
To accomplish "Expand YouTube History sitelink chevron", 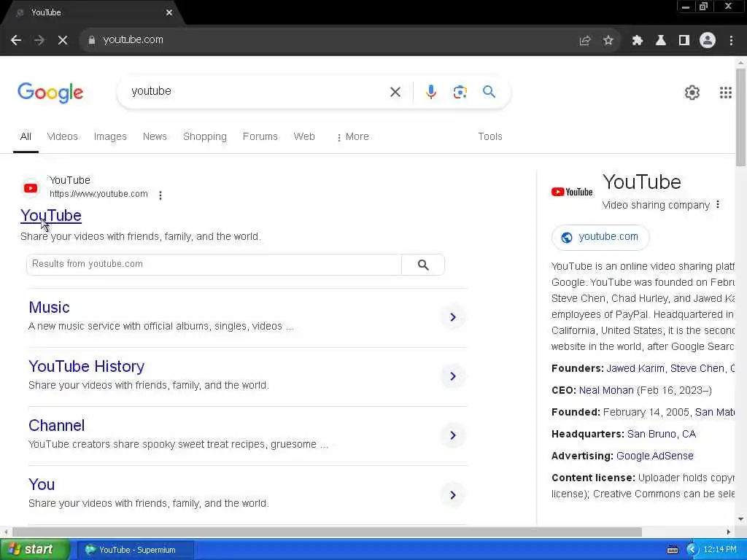I will [x=453, y=376].
